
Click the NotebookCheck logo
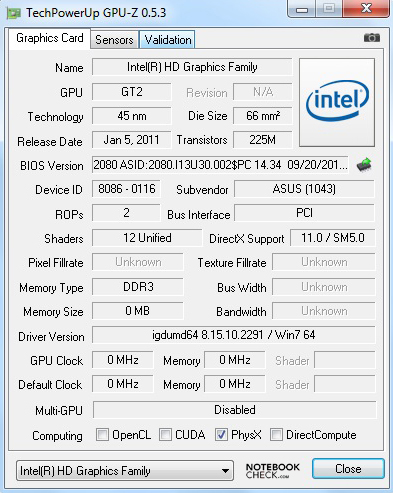pyautogui.click(x=273, y=470)
